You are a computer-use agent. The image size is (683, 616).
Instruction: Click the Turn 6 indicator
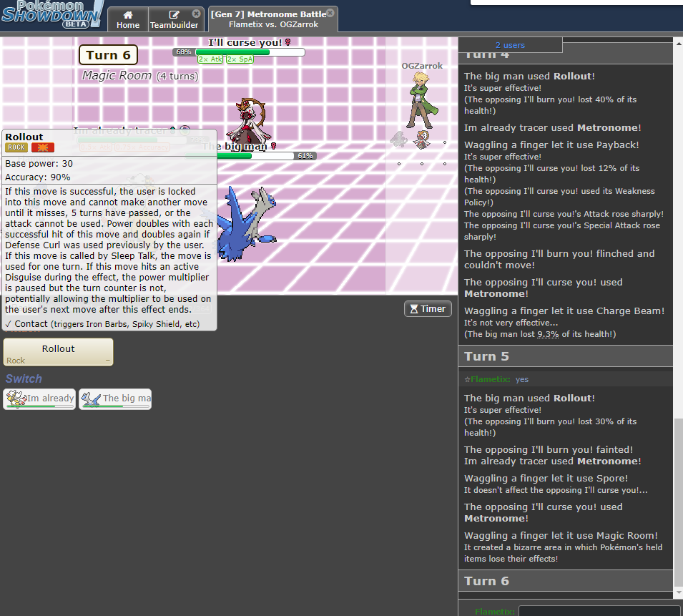pos(108,55)
